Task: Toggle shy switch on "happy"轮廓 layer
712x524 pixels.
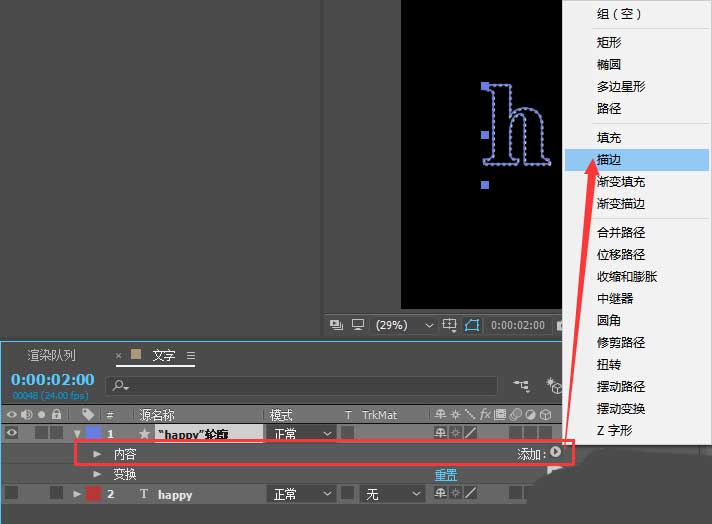Action: (x=440, y=433)
